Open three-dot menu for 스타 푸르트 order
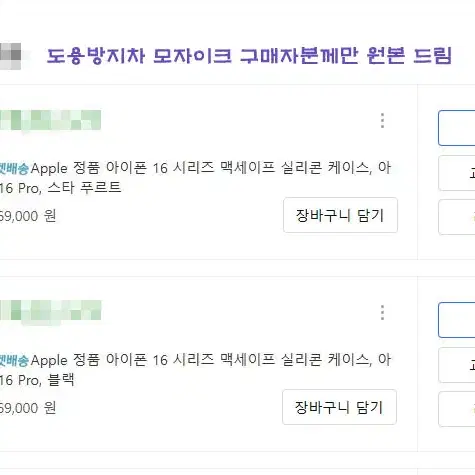Screen dimensions: 475x475 [382, 121]
